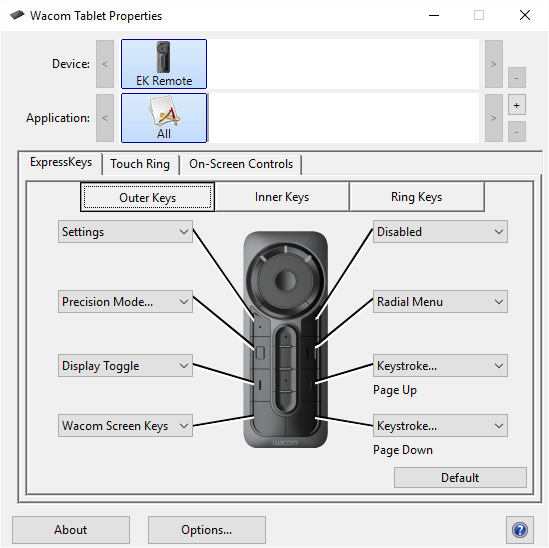The width and height of the screenshot is (549, 548).
Task: Click the Page Up label text
Action: pyautogui.click(x=395, y=390)
